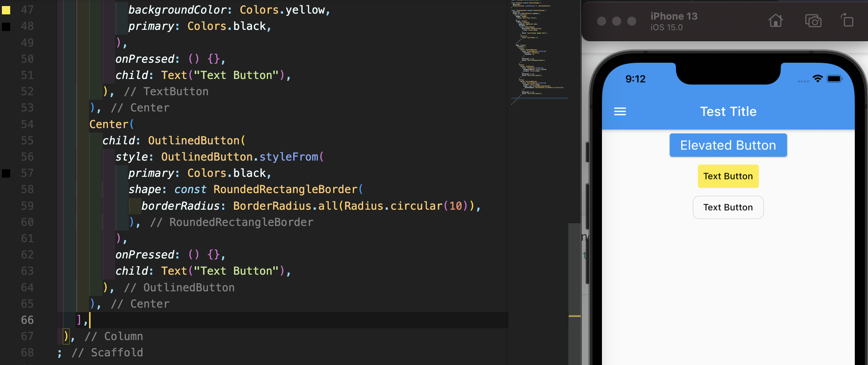Click the '// TextButton' comment on line 52

(166, 91)
